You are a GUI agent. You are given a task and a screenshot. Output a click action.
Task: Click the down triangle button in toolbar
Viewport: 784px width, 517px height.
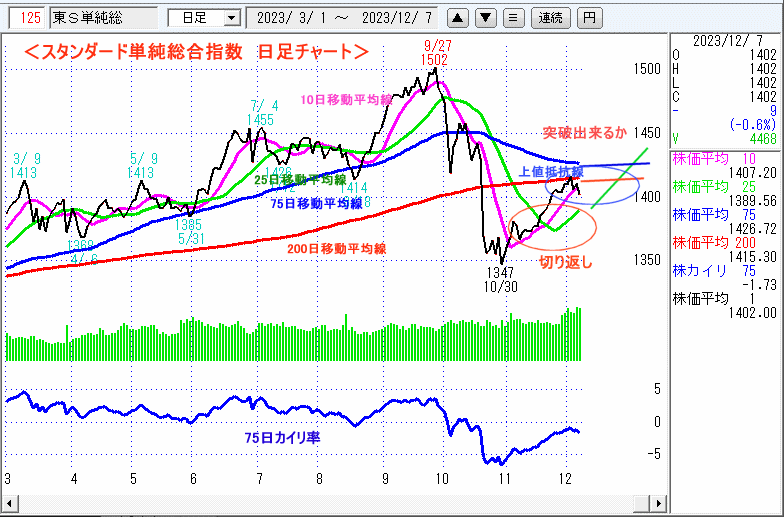point(485,17)
